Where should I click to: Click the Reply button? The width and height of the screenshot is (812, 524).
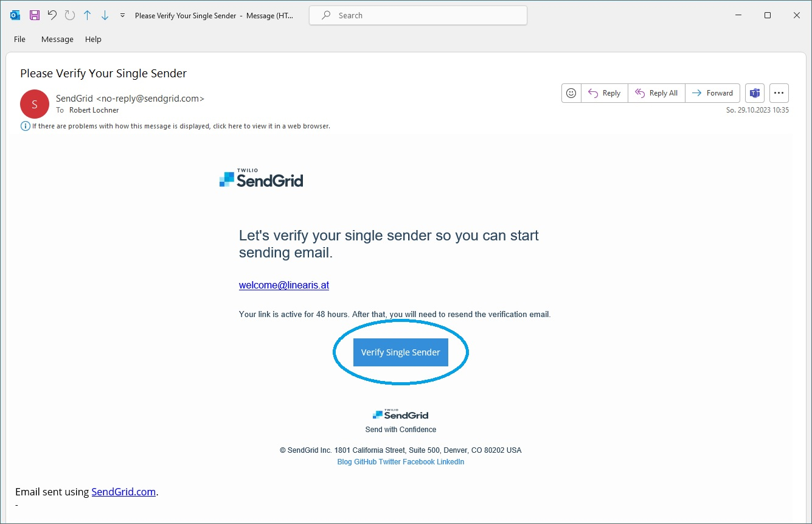click(x=605, y=93)
